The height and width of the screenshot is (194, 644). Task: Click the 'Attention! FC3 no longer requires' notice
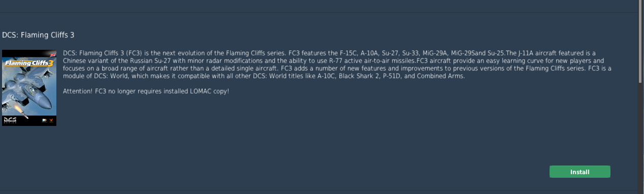(146, 91)
